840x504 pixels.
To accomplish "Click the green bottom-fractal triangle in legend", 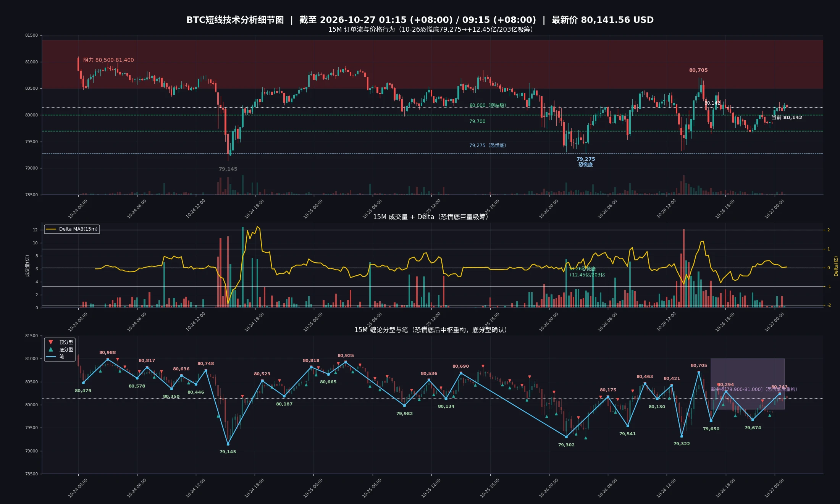I will pyautogui.click(x=51, y=349).
